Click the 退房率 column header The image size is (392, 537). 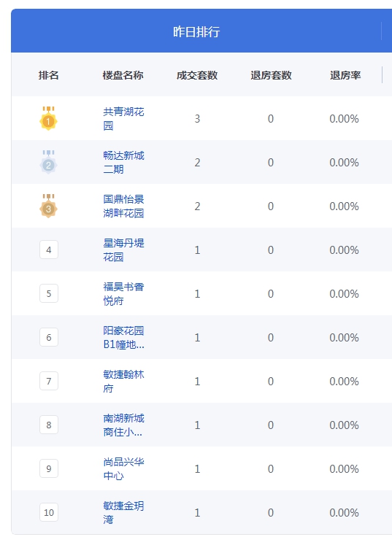pyautogui.click(x=345, y=75)
